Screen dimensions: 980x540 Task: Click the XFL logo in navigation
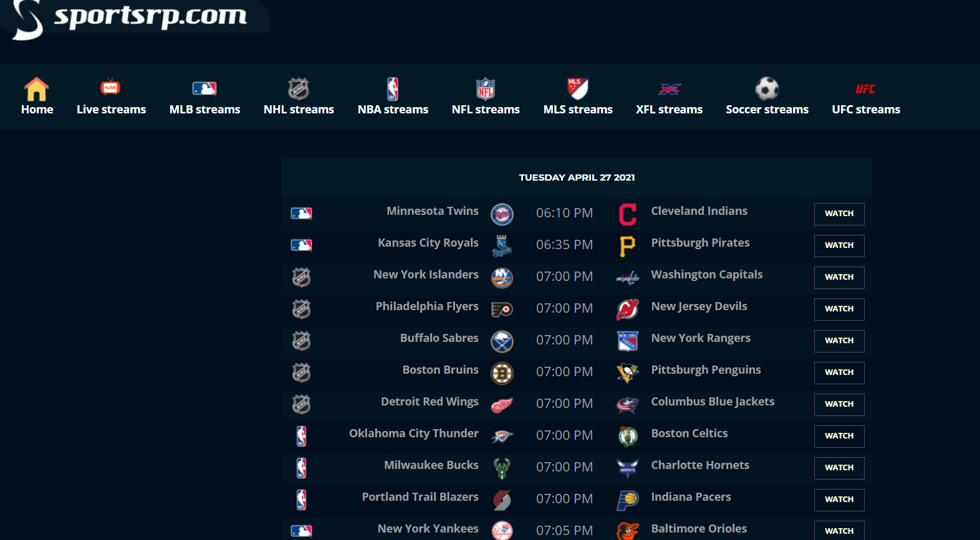[670, 89]
